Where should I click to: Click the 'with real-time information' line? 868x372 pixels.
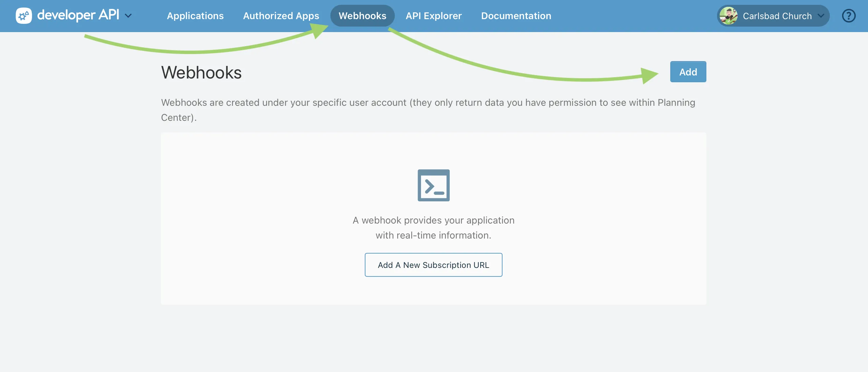433,235
